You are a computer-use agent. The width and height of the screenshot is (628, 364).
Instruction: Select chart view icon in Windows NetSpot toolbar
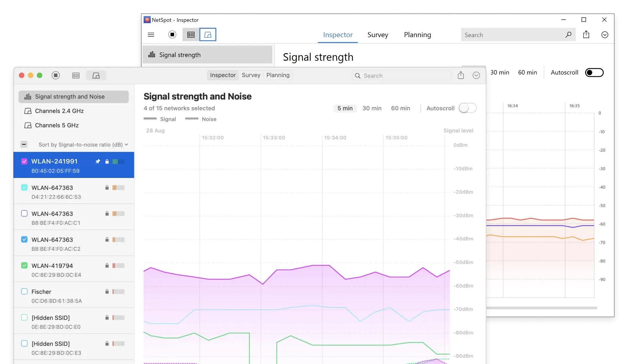(x=208, y=35)
